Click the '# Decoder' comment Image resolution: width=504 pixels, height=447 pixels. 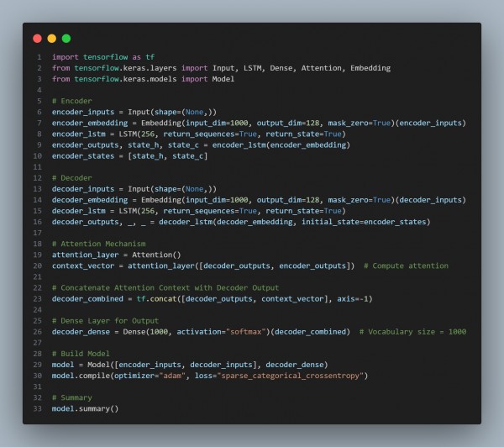coord(72,178)
